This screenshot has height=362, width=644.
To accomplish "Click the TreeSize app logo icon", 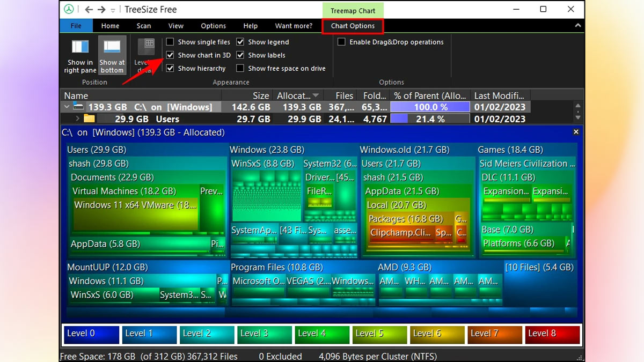I will tap(69, 9).
